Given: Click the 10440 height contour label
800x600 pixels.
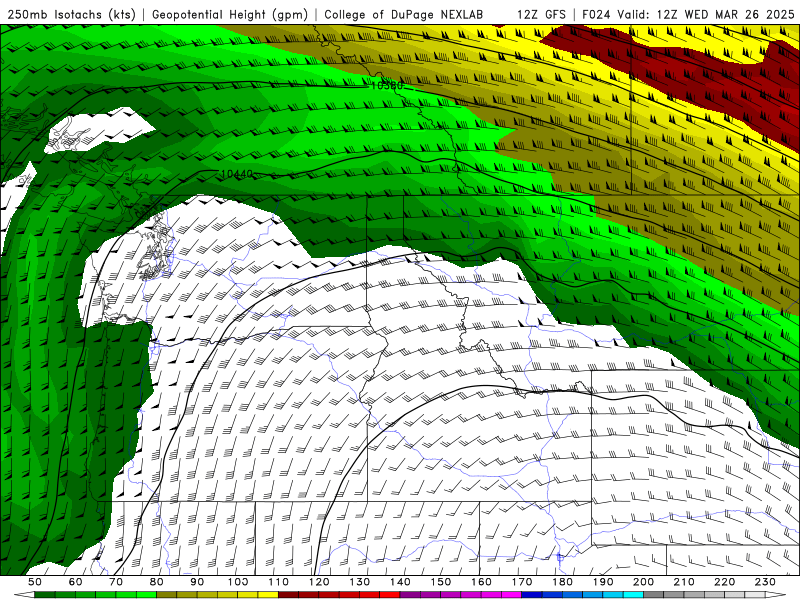Looking at the screenshot, I should pos(237,174).
